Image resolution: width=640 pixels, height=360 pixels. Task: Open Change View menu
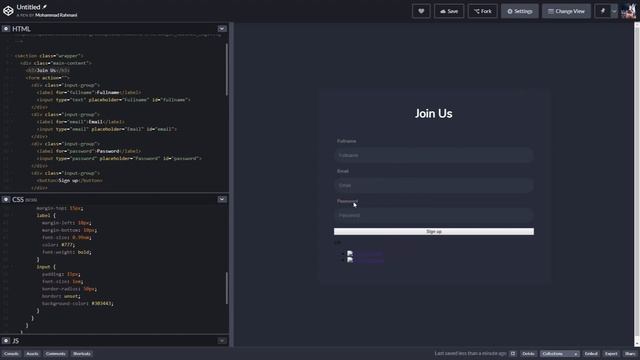pyautogui.click(x=566, y=11)
